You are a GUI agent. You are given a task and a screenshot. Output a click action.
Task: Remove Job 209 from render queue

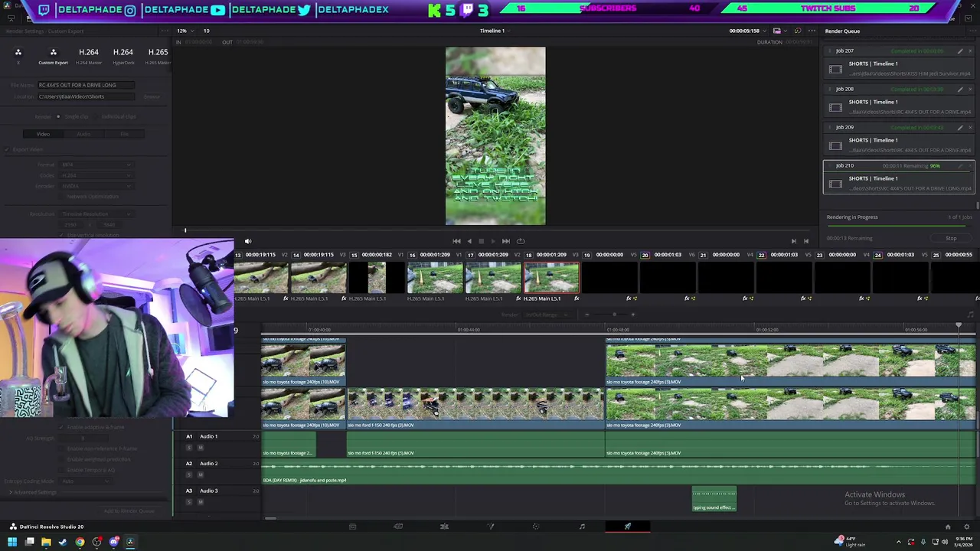pyautogui.click(x=971, y=128)
